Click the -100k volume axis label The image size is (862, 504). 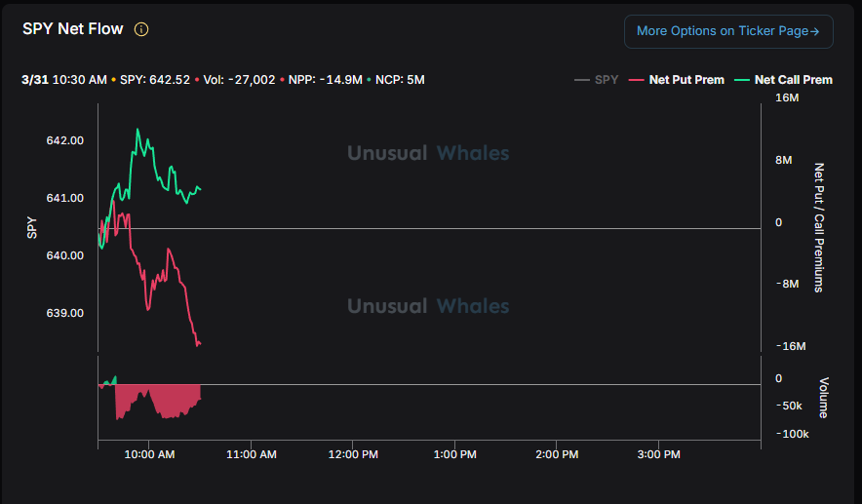point(792,434)
